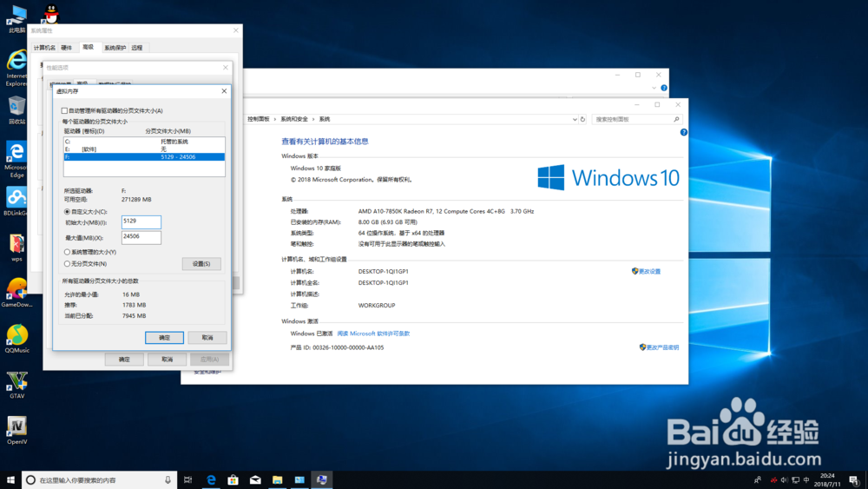
Task: Click 取消 in the 虚拟内存 dialog
Action: click(207, 337)
